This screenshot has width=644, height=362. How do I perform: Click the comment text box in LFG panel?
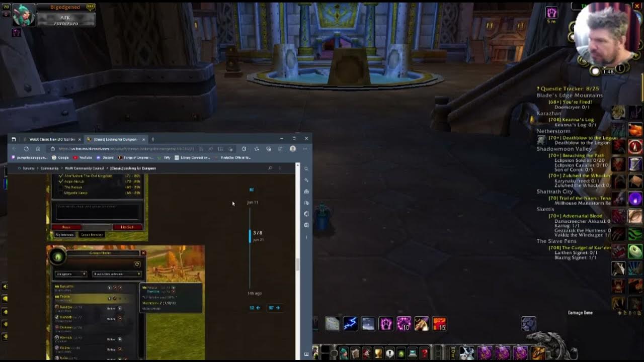tap(98, 212)
